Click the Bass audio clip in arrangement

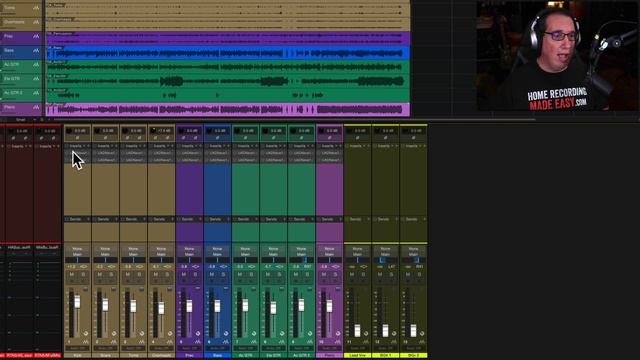click(228, 52)
